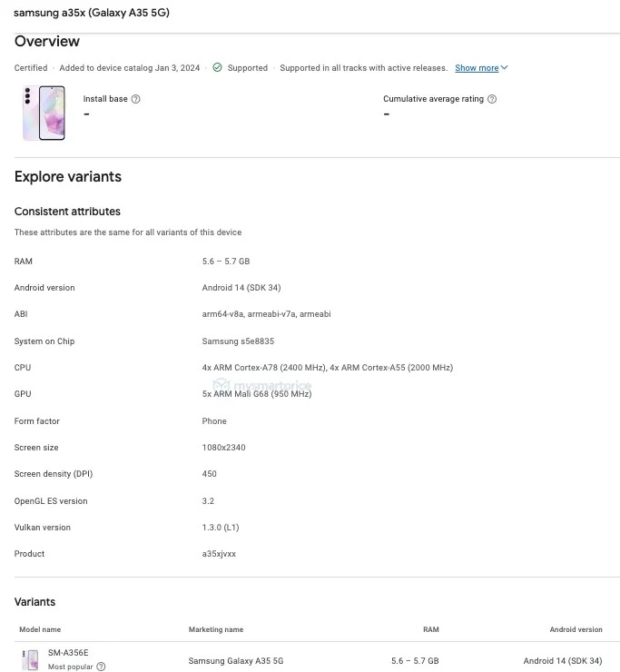The width and height of the screenshot is (620, 672).
Task: Open the SM-A356E variant row
Action: click(68, 652)
